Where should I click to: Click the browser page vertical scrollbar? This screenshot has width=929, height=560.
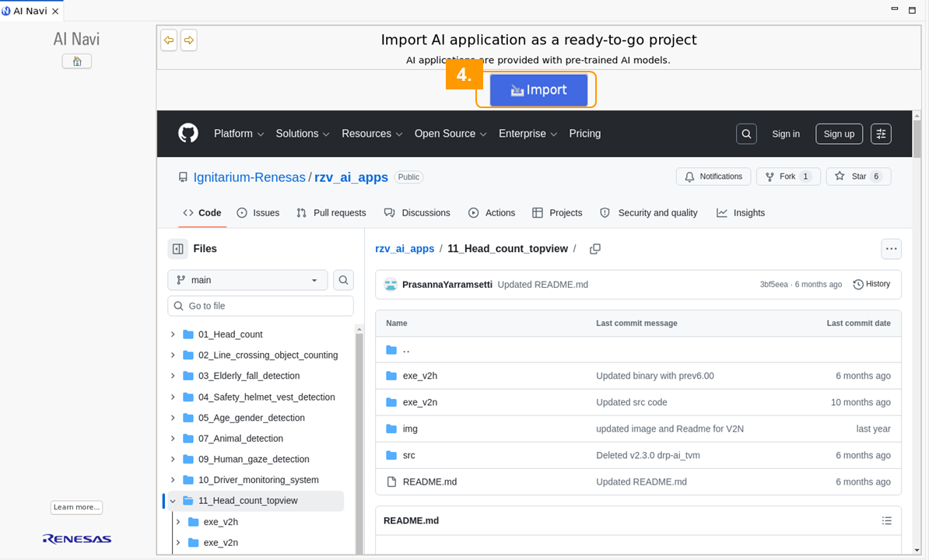(917, 138)
